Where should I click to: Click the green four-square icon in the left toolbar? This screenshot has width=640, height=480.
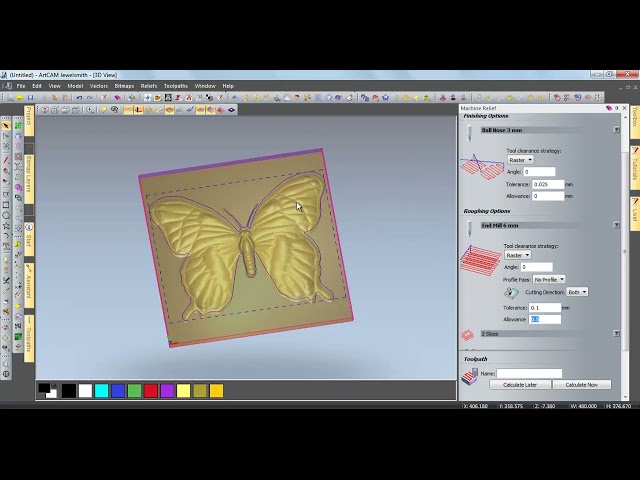(18, 126)
